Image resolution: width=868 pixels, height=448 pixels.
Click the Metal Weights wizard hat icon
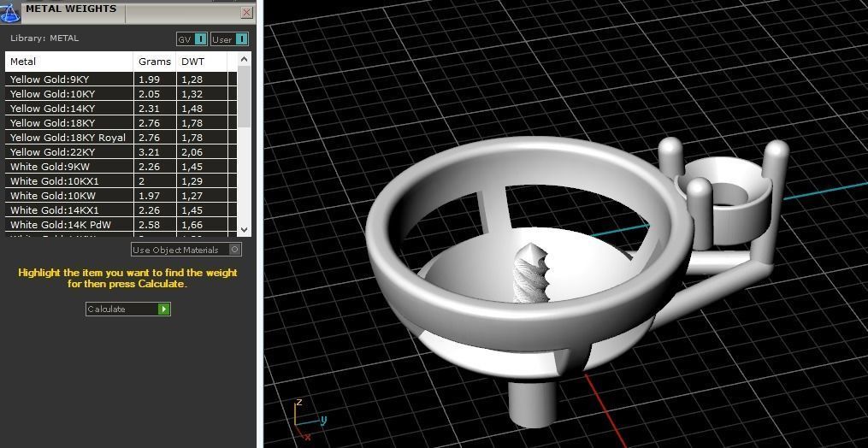(x=10, y=12)
